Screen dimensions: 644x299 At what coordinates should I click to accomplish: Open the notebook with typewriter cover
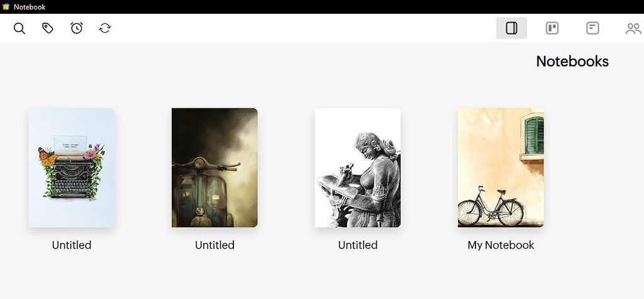pyautogui.click(x=72, y=168)
